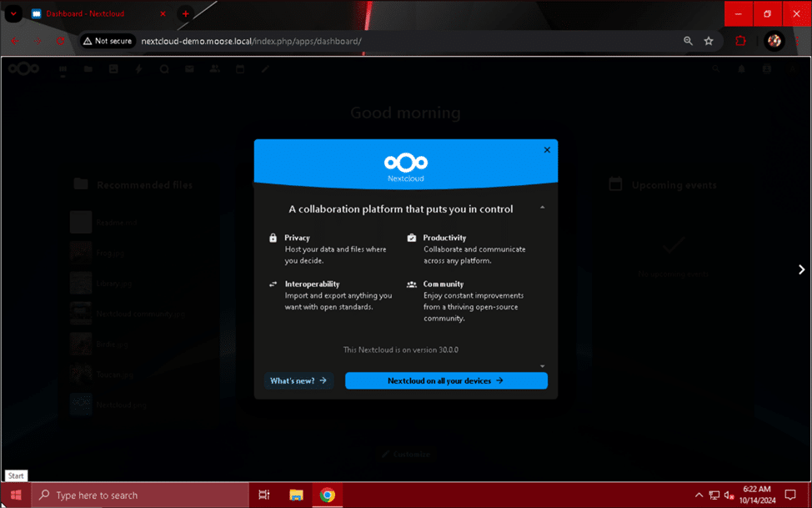Click the zoom magnifier in address bar
The image size is (812, 508).
click(688, 41)
